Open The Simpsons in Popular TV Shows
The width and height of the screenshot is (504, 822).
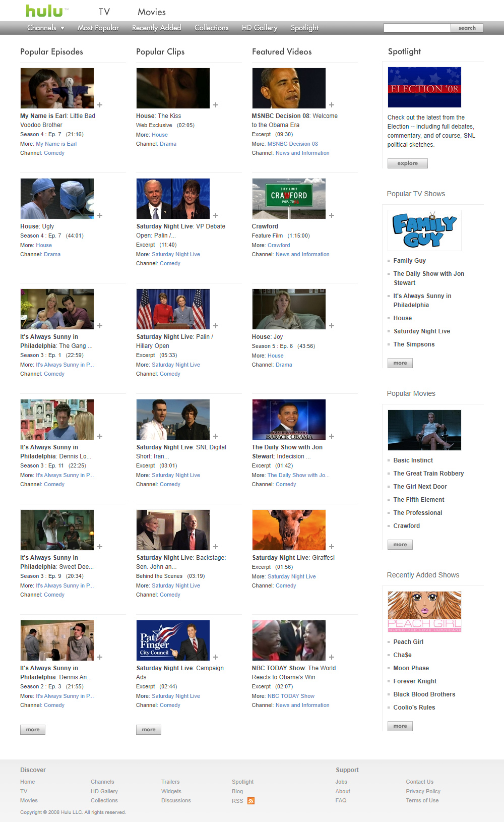click(414, 344)
